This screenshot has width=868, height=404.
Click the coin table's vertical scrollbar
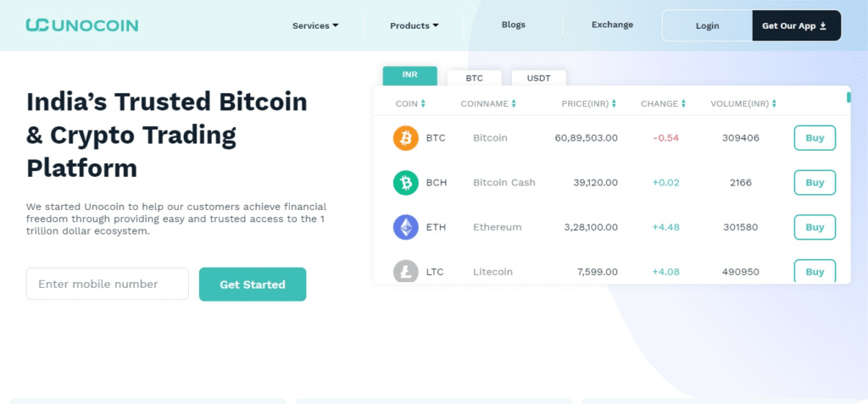coord(849,97)
